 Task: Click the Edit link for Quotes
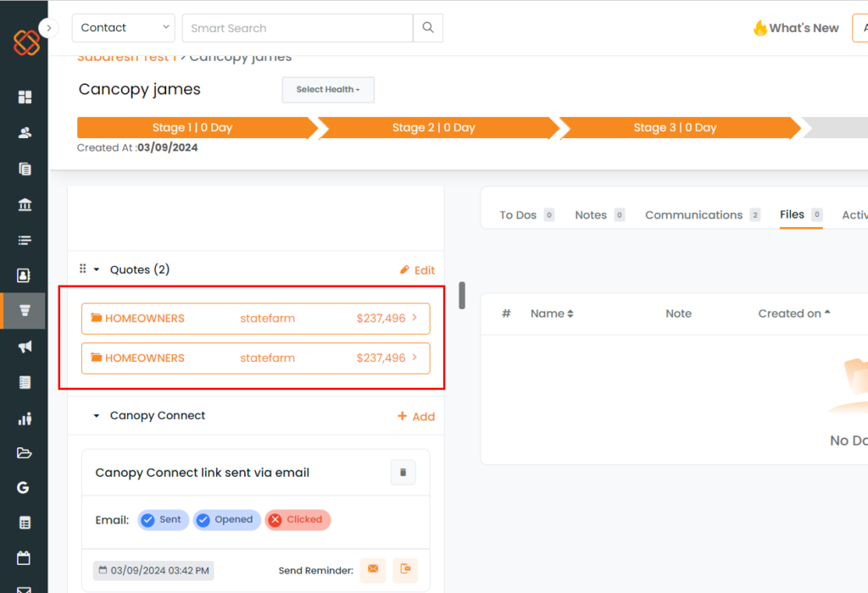[x=417, y=270]
